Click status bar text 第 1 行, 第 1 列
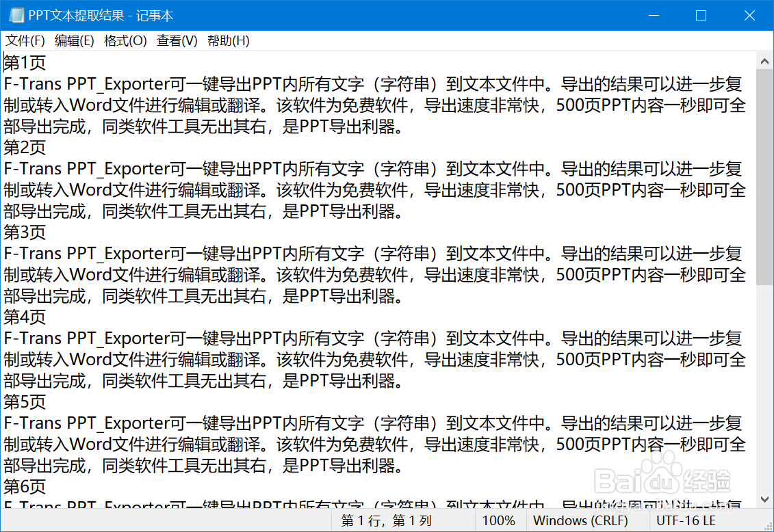Viewport: 774px width, 532px height. click(x=387, y=520)
